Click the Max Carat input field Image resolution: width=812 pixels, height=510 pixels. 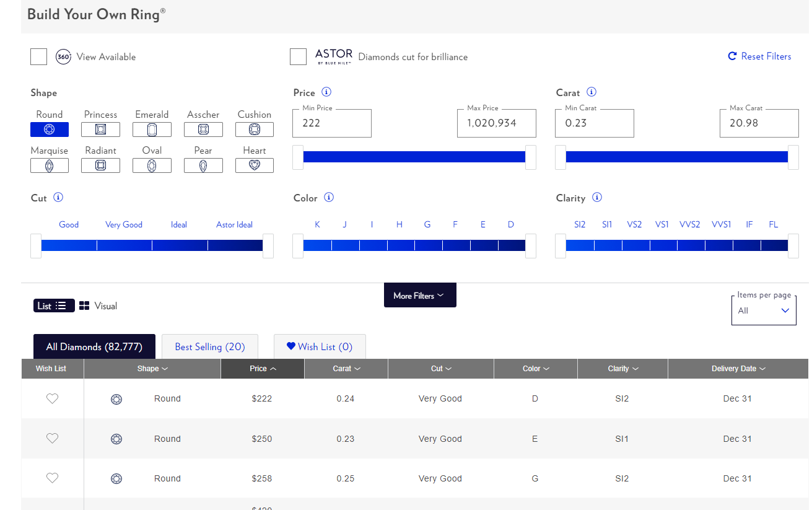coord(759,123)
